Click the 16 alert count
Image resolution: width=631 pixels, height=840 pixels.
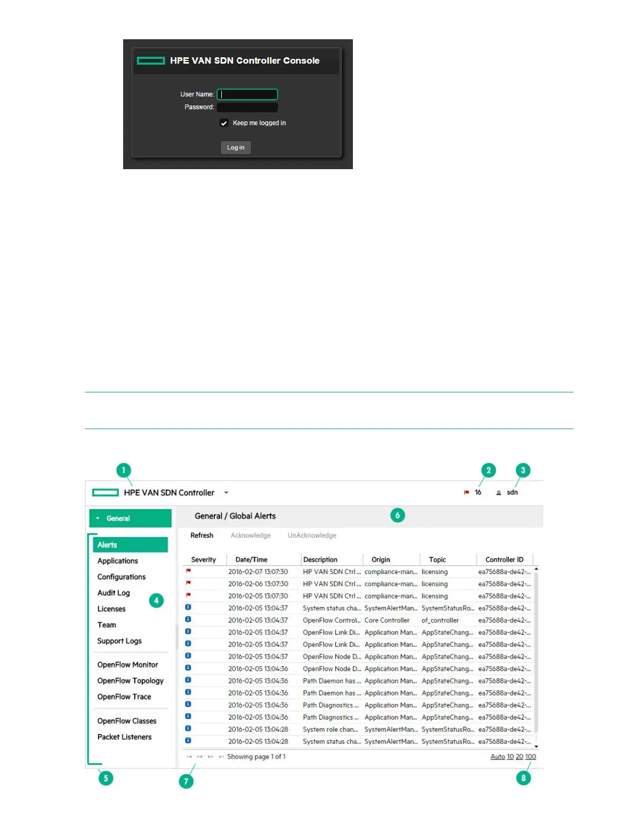(x=478, y=493)
